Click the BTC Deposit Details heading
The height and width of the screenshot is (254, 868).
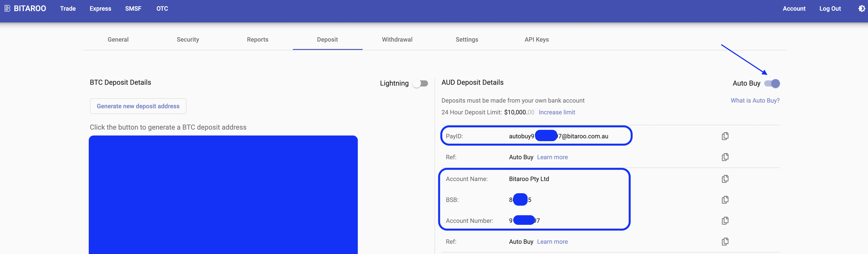(x=120, y=83)
